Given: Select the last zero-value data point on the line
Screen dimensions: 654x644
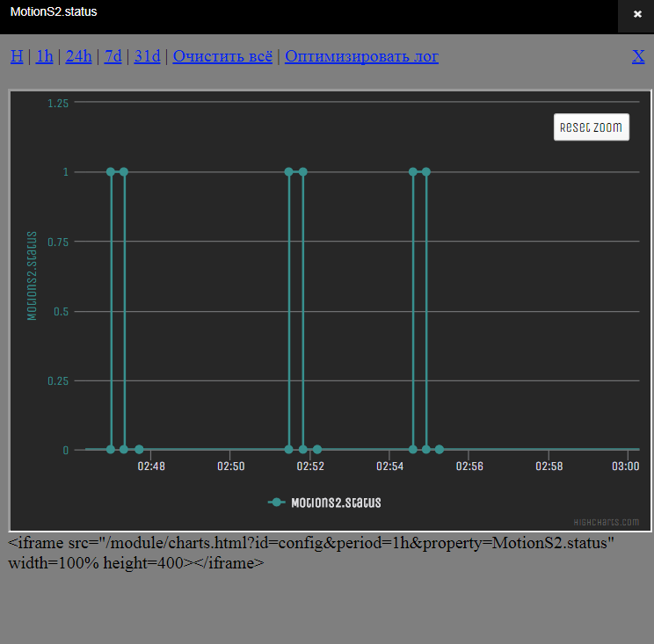Looking at the screenshot, I should (439, 449).
